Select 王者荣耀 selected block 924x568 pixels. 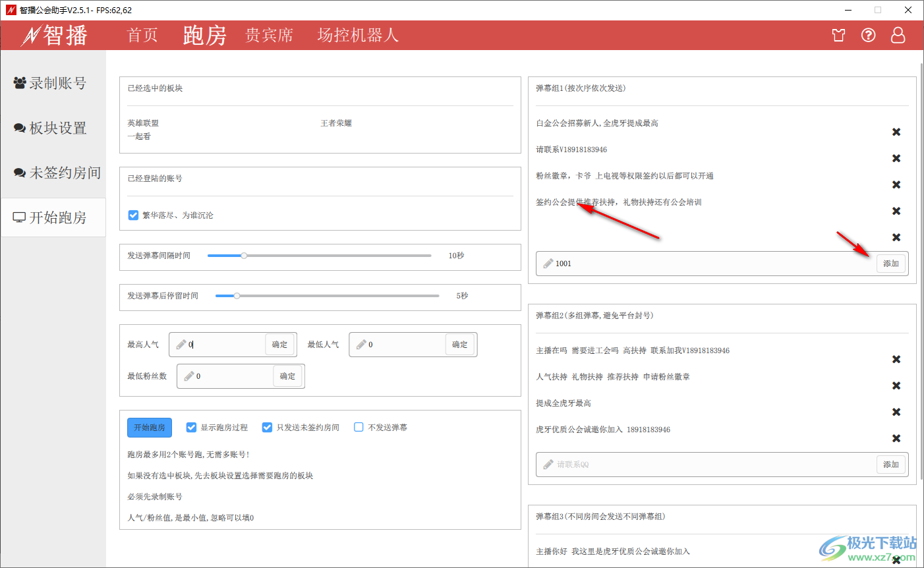point(336,123)
